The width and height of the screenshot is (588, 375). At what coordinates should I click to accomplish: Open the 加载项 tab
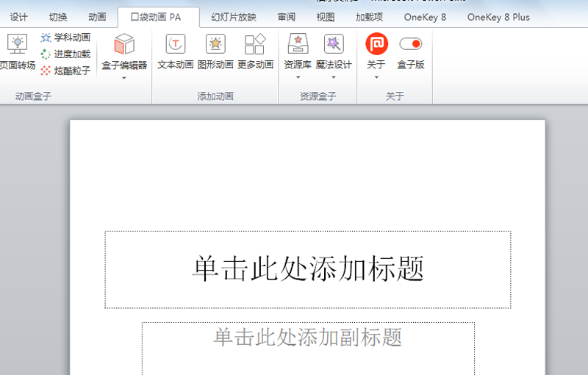[370, 17]
